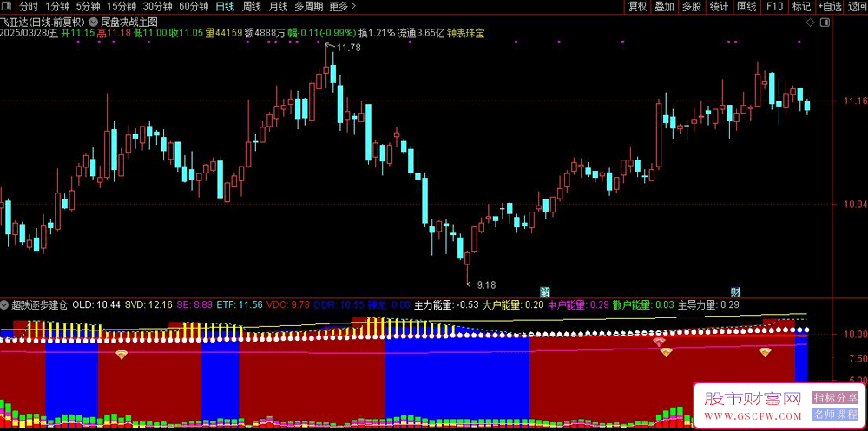The width and height of the screenshot is (868, 431).
Task: Click the VDC 9.78 indicator value
Action: [x=288, y=305]
